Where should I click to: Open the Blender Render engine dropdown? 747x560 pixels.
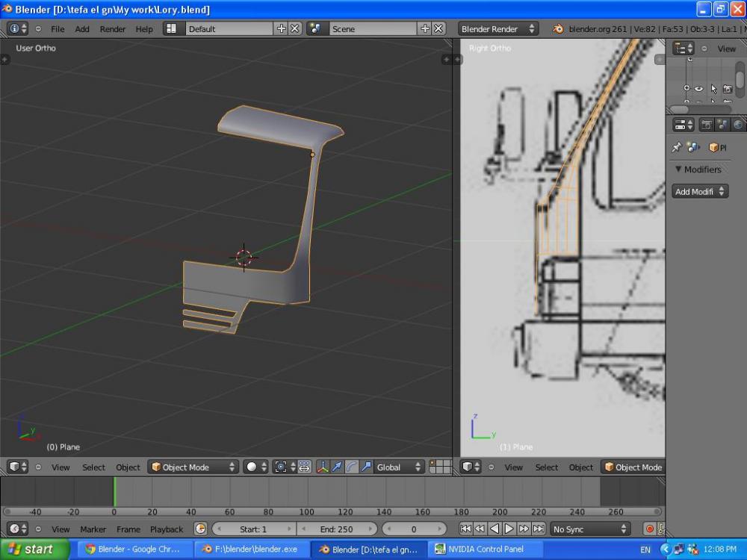coord(498,29)
